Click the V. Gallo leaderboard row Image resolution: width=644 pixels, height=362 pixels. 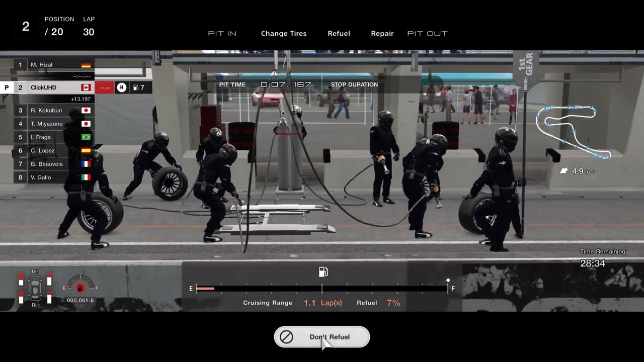click(54, 177)
